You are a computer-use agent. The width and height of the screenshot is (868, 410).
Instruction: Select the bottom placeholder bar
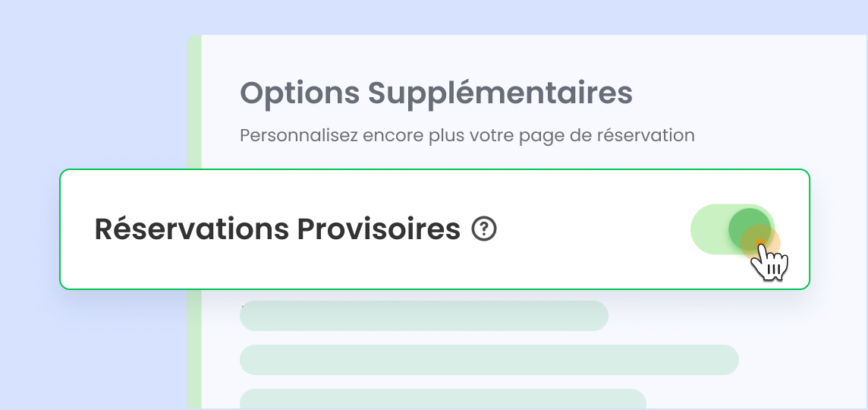[x=442, y=399]
